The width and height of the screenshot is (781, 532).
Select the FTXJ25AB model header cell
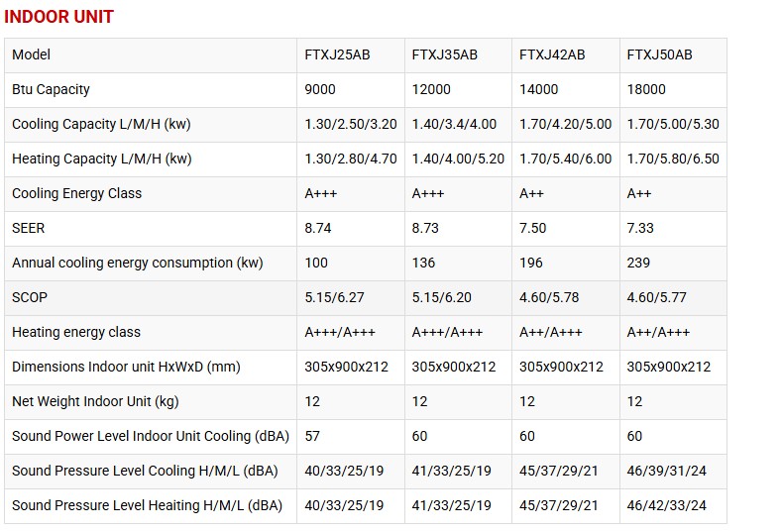point(337,54)
